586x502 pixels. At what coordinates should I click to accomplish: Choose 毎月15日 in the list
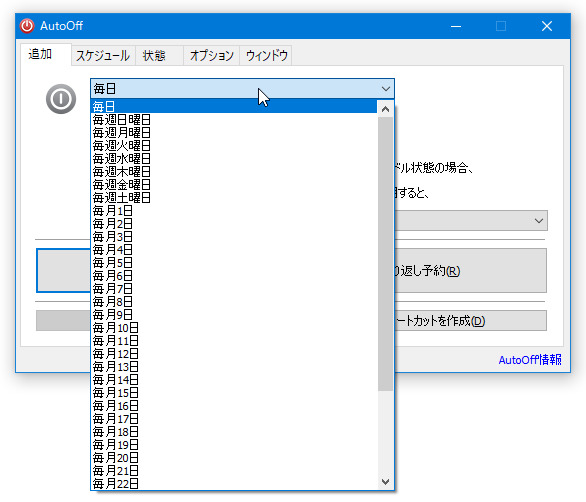[x=234, y=393]
